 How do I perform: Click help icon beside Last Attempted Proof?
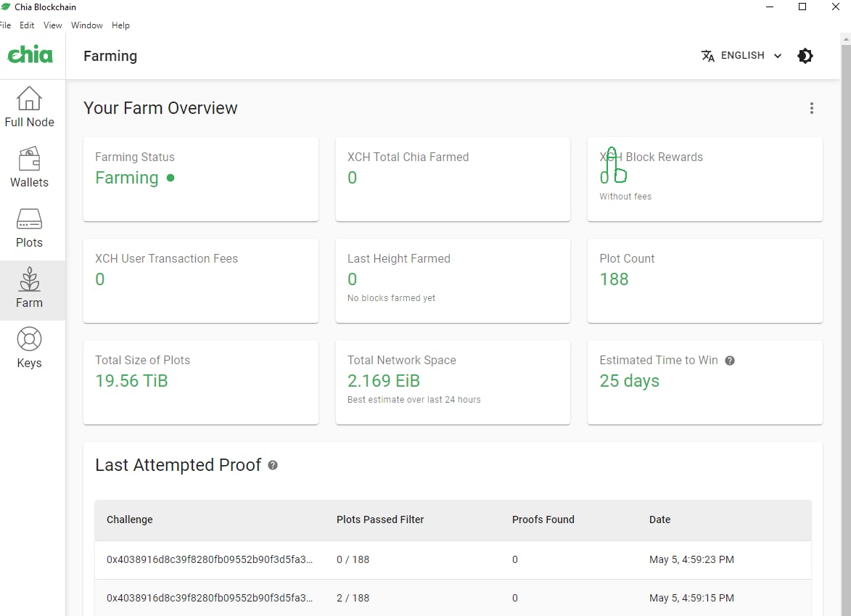(x=273, y=465)
